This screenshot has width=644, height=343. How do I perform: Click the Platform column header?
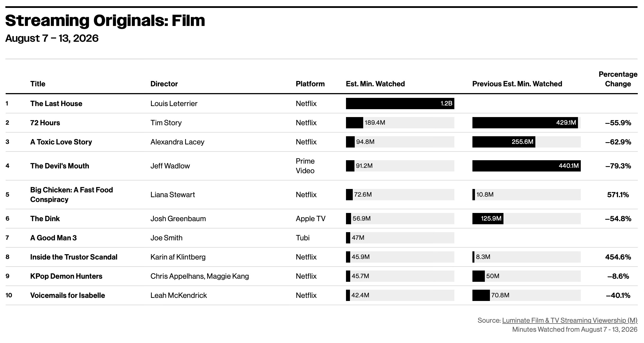[310, 84]
